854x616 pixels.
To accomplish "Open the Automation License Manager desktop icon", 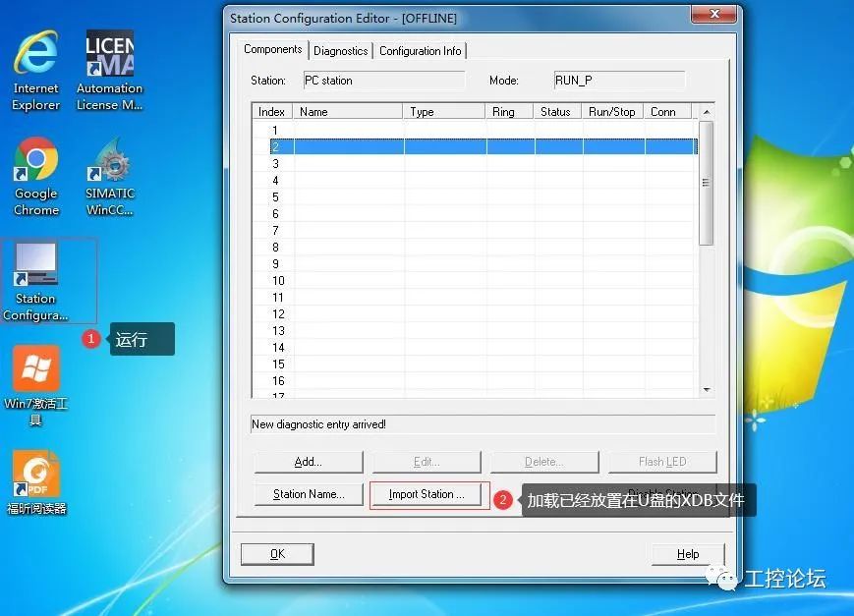I will coord(109,71).
